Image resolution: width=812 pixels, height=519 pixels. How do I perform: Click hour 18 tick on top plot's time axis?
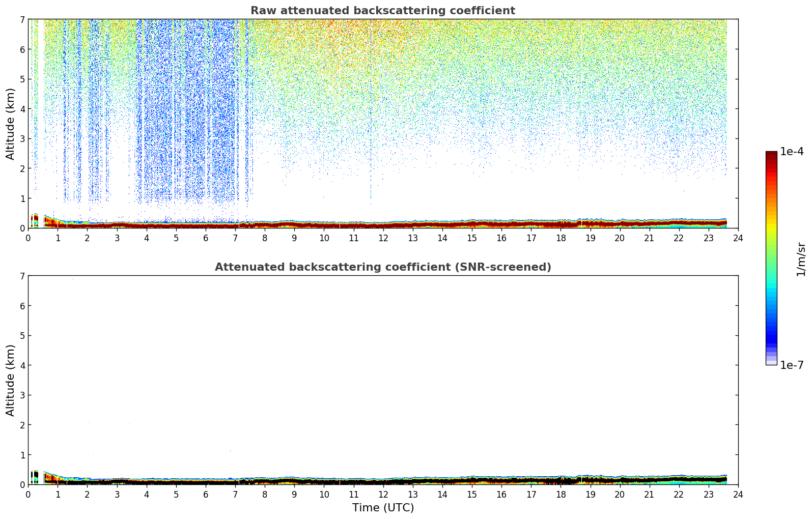(561, 238)
